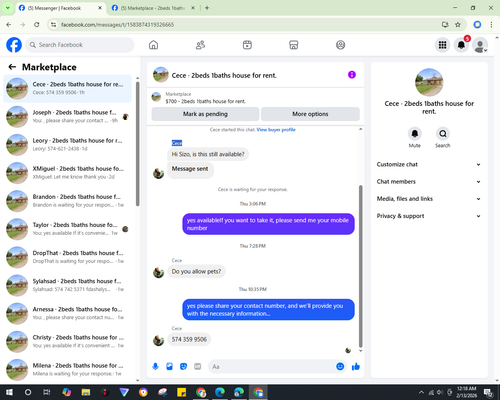Click the browser back arrow

pos(9,25)
